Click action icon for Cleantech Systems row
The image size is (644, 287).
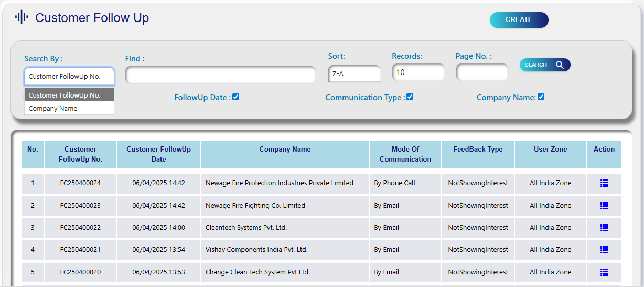click(x=604, y=228)
